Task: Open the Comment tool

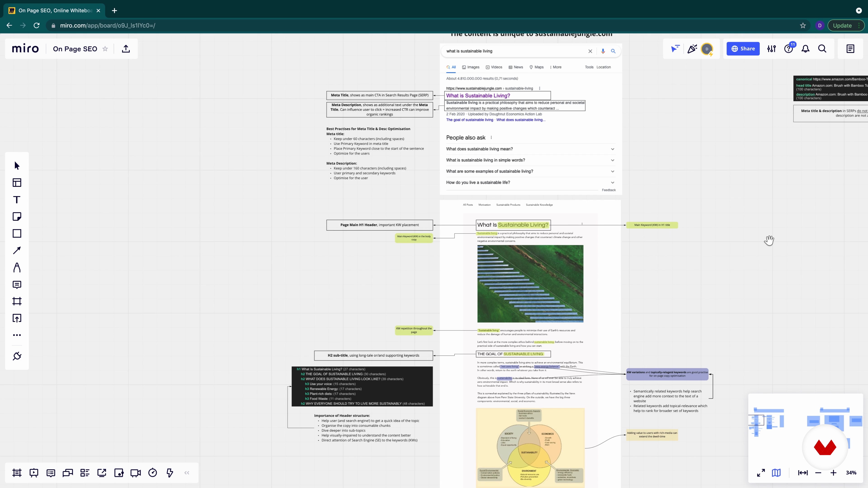Action: (17, 285)
